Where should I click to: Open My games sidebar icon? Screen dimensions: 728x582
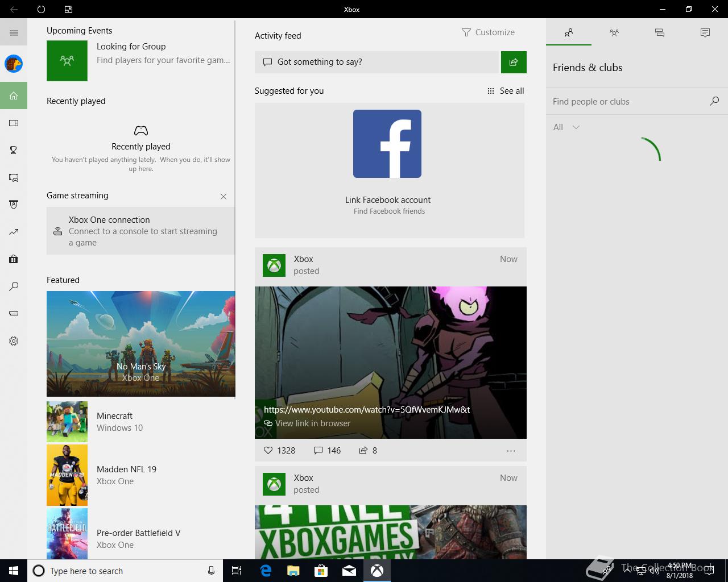point(14,123)
